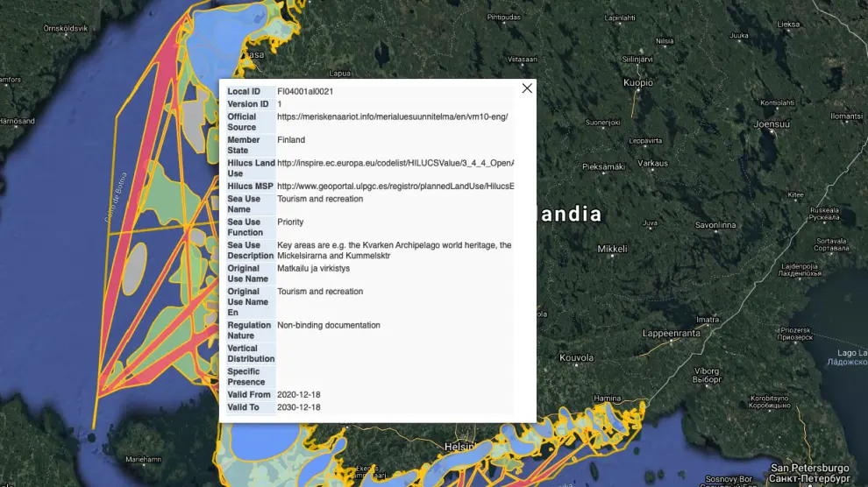868x487 pixels.
Task: Select the Mariehamn place label
Action: pyautogui.click(x=143, y=459)
